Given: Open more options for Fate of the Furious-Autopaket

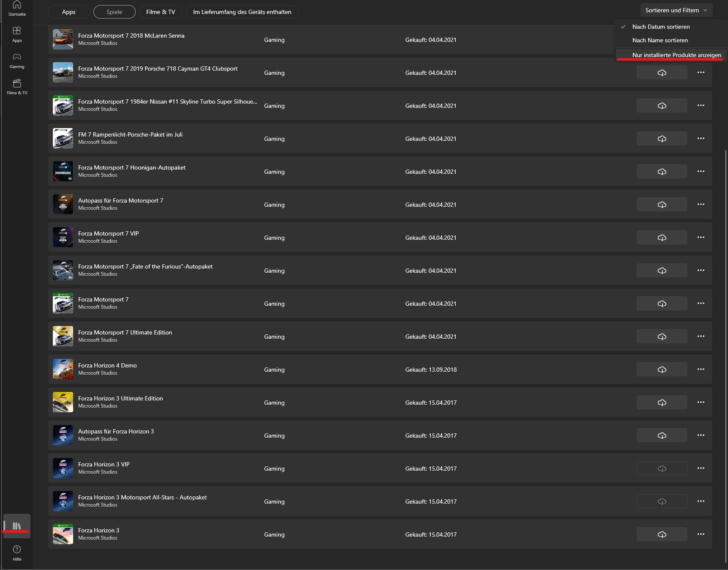Looking at the screenshot, I should 701,270.
